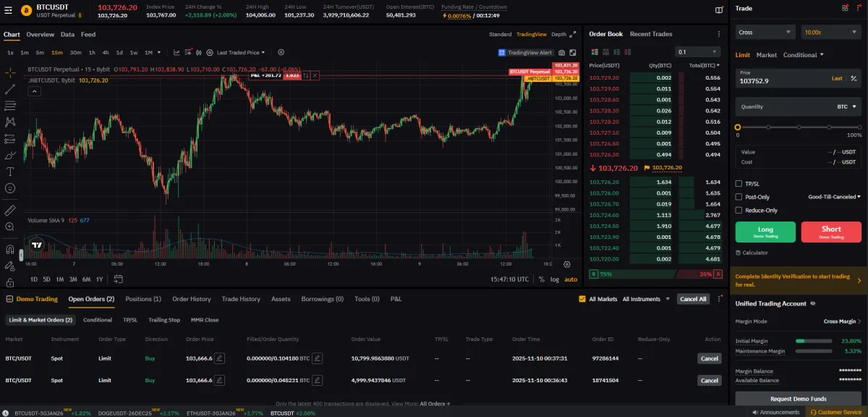
Task: Uncheck the All Markets checkbox
Action: (x=583, y=299)
